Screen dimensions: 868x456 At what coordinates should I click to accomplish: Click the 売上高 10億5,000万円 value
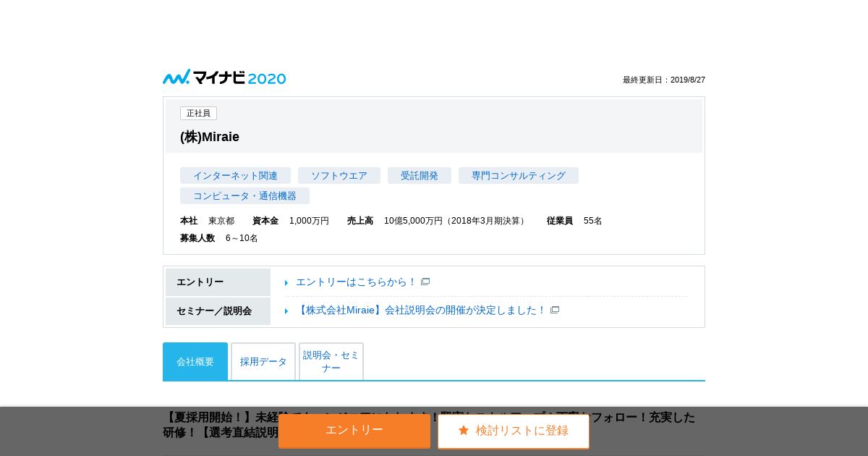456,221
